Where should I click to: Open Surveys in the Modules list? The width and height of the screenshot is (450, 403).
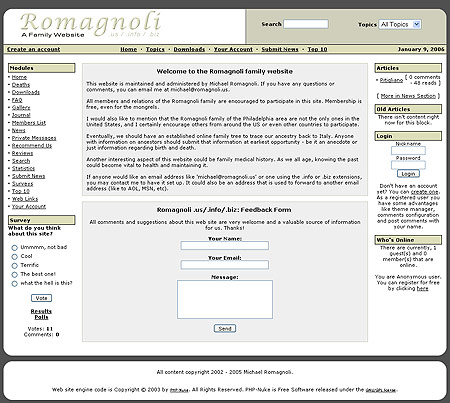click(22, 184)
